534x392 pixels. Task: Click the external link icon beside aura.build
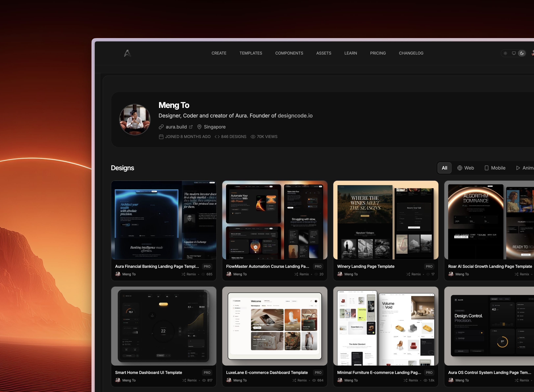point(191,127)
